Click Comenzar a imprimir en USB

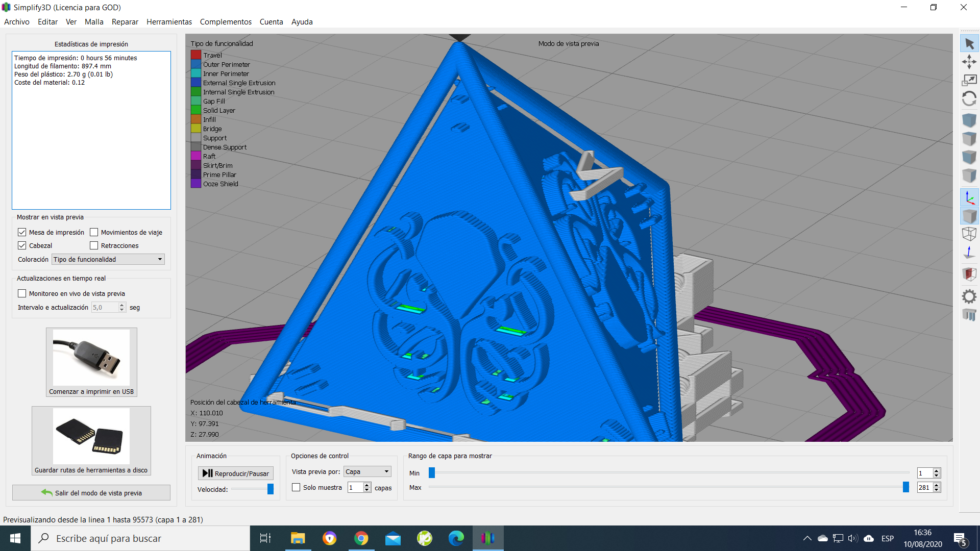91,362
